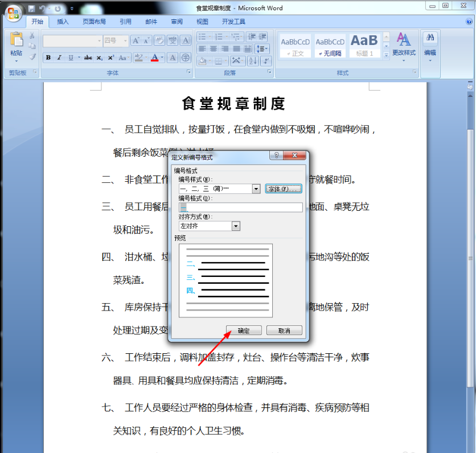Click the Phonetic Guide icon
The height and width of the screenshot is (453, 476).
[173, 40]
